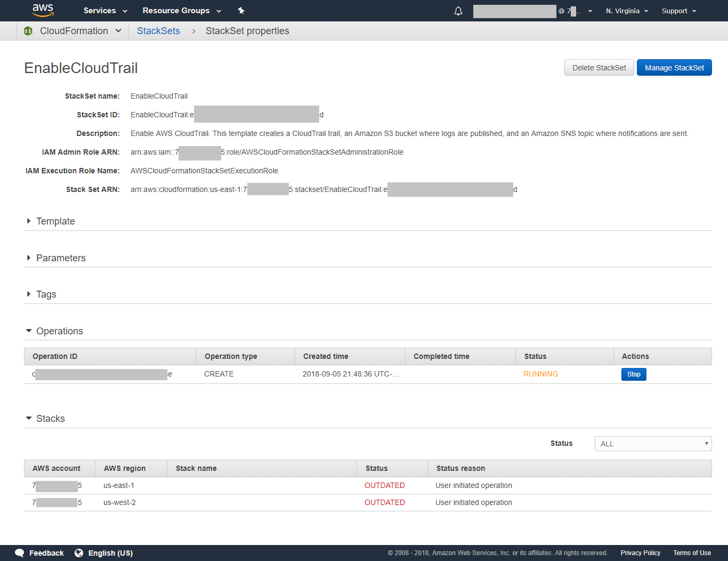This screenshot has width=728, height=561.
Task: Click the IAM Admin Role ARN value
Action: point(267,152)
